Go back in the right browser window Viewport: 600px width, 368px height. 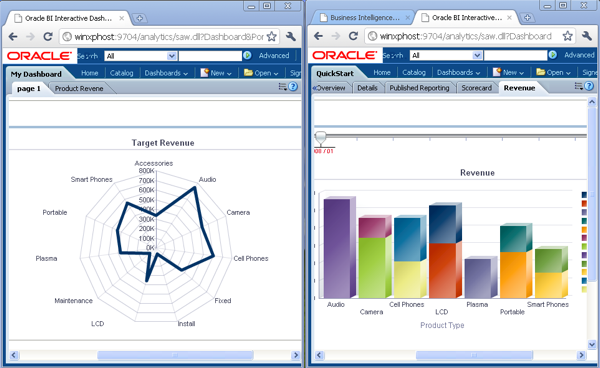pyautogui.click(x=318, y=36)
